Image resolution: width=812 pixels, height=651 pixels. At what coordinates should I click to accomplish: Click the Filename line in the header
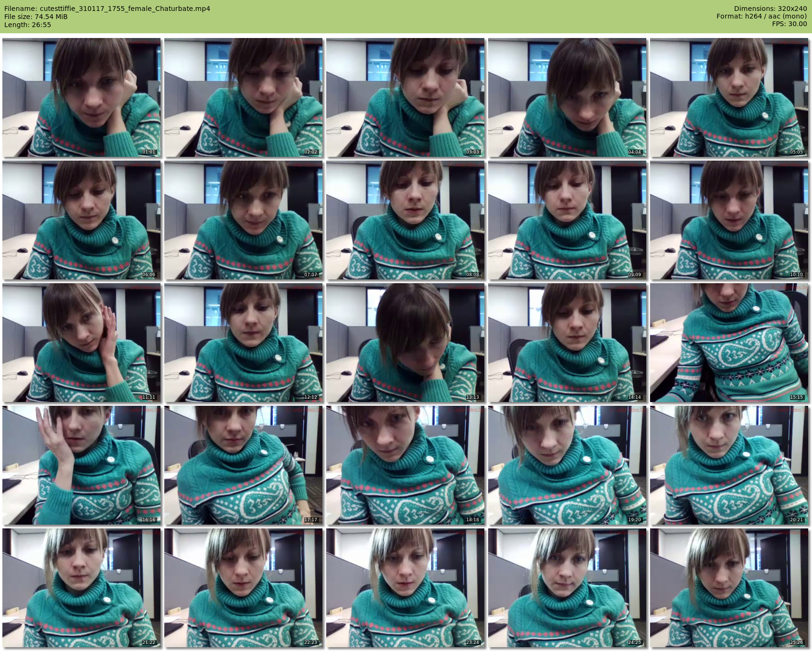[x=107, y=9]
